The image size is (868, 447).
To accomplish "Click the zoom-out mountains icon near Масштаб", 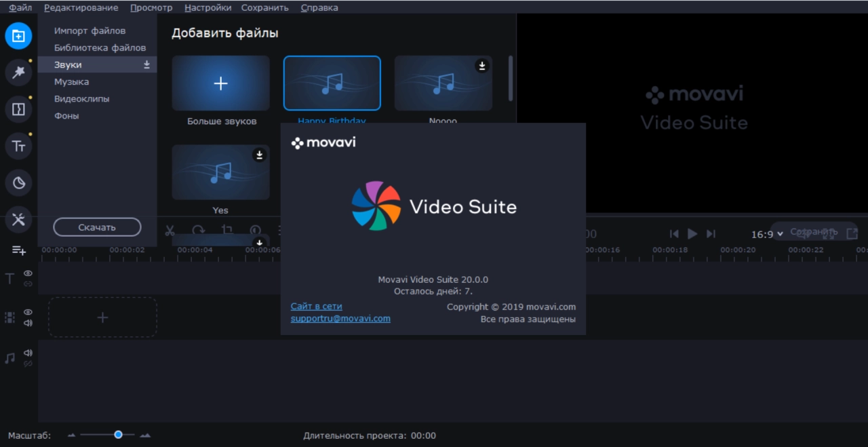I will (72, 435).
